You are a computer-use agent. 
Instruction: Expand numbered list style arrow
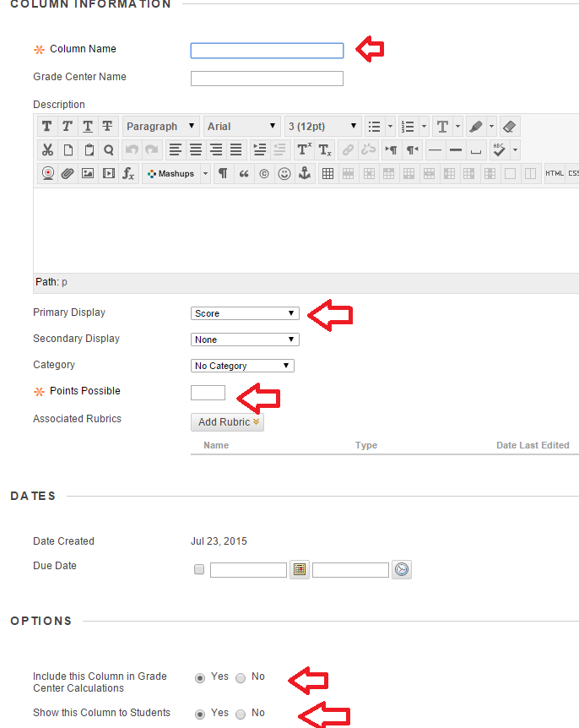point(424,127)
